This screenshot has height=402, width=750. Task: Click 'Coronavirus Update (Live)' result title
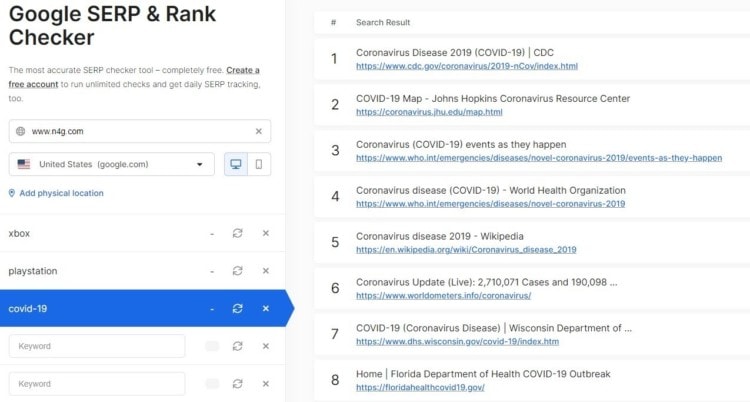point(486,282)
